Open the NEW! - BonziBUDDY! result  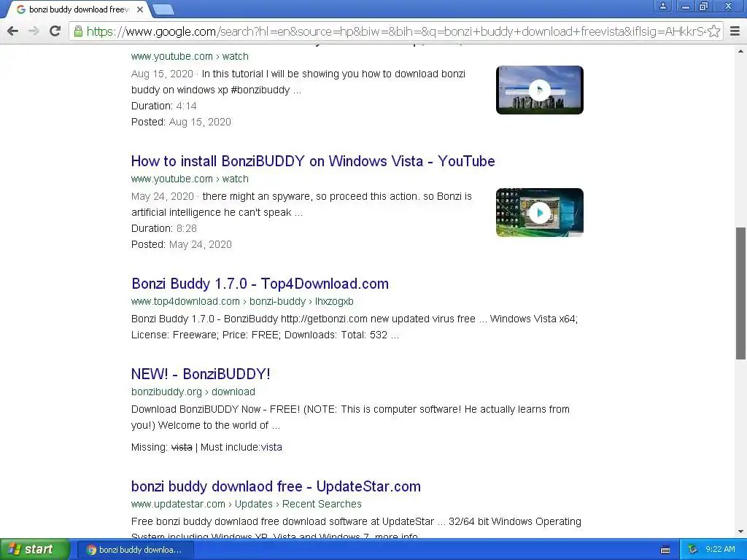(201, 374)
